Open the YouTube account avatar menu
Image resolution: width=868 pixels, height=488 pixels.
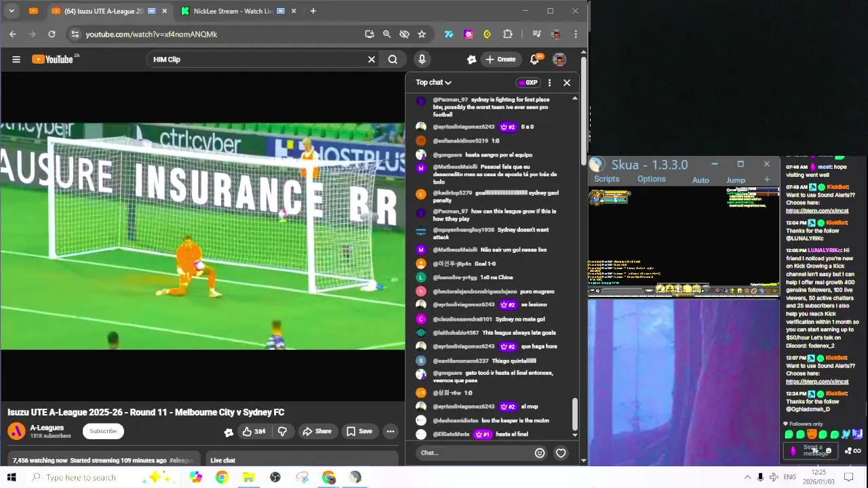coord(559,60)
